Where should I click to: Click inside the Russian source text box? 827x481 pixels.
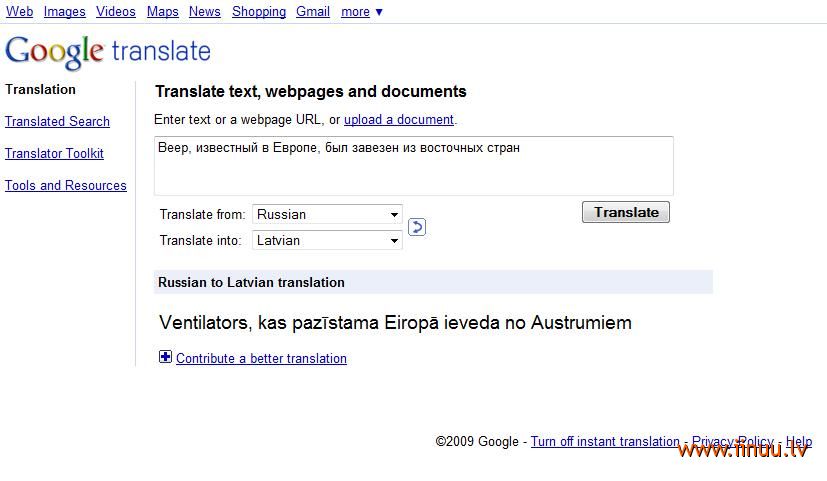(x=414, y=166)
